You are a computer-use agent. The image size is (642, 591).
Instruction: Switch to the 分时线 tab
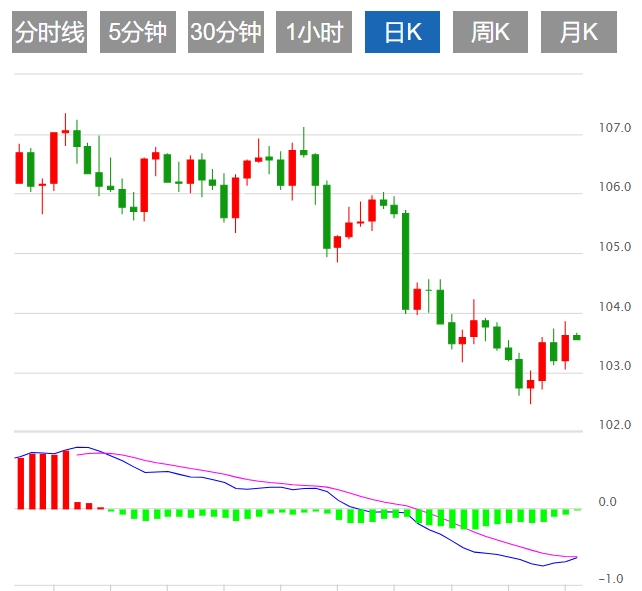(x=51, y=33)
